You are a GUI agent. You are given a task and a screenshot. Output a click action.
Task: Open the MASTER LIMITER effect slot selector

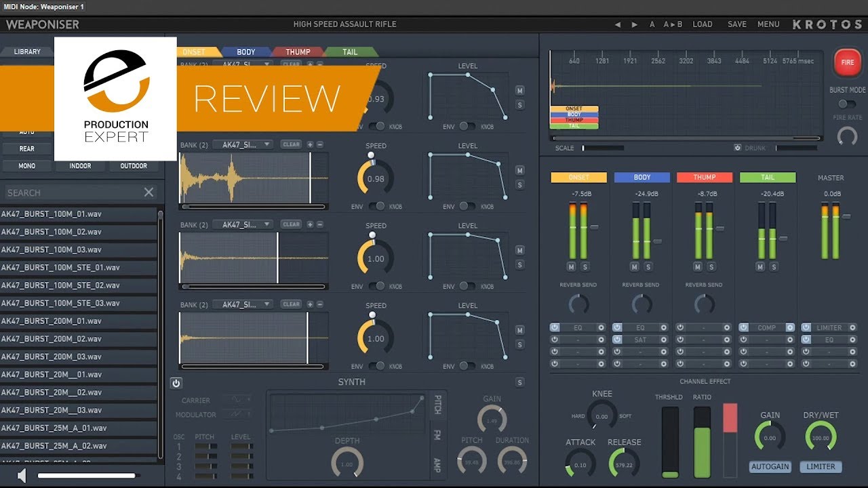coord(829,327)
